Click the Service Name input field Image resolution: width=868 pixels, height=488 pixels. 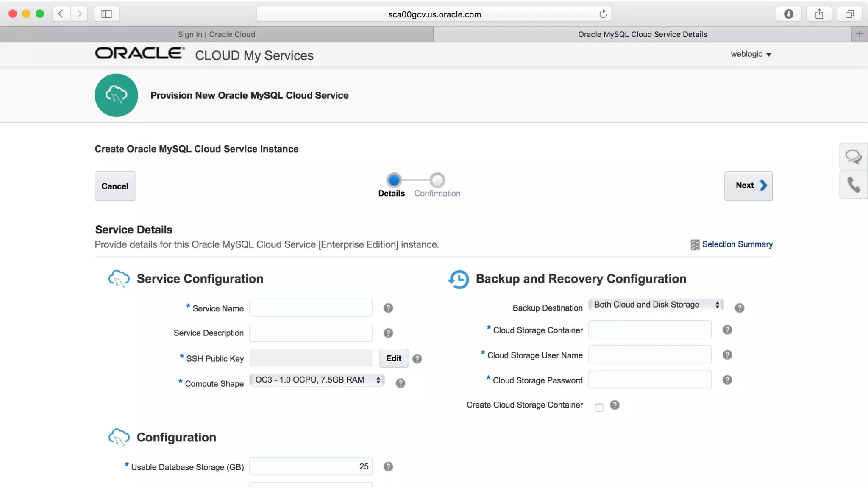[311, 308]
